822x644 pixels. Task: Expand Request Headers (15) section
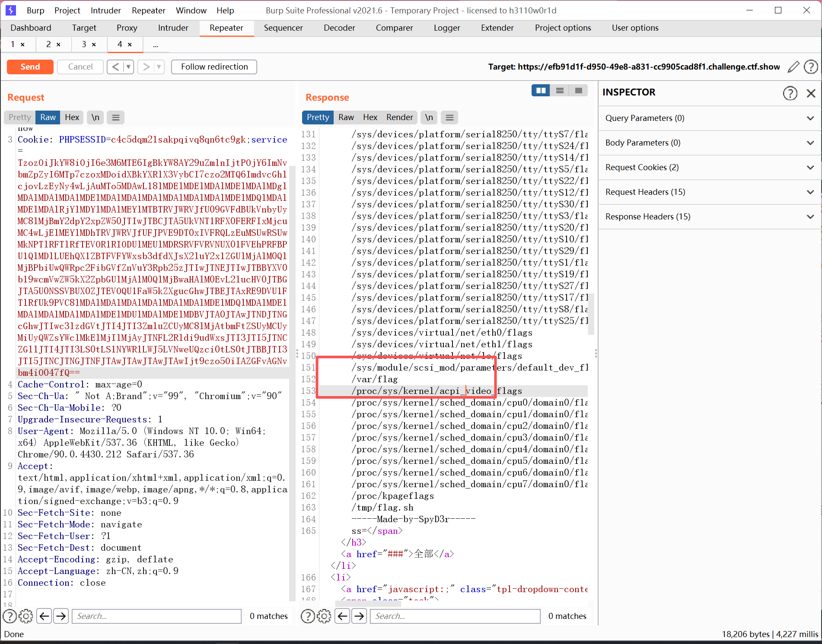(710, 192)
